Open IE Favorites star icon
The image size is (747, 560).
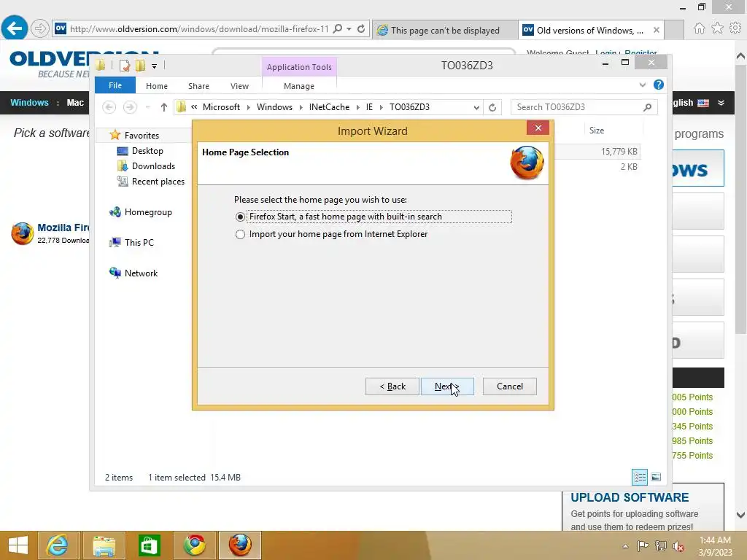(x=717, y=28)
